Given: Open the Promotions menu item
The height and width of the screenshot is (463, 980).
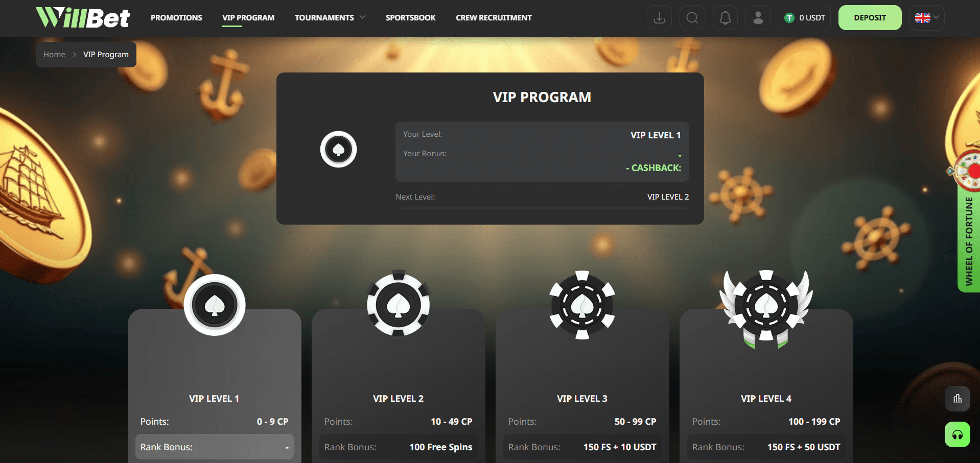Looking at the screenshot, I should click(176, 18).
